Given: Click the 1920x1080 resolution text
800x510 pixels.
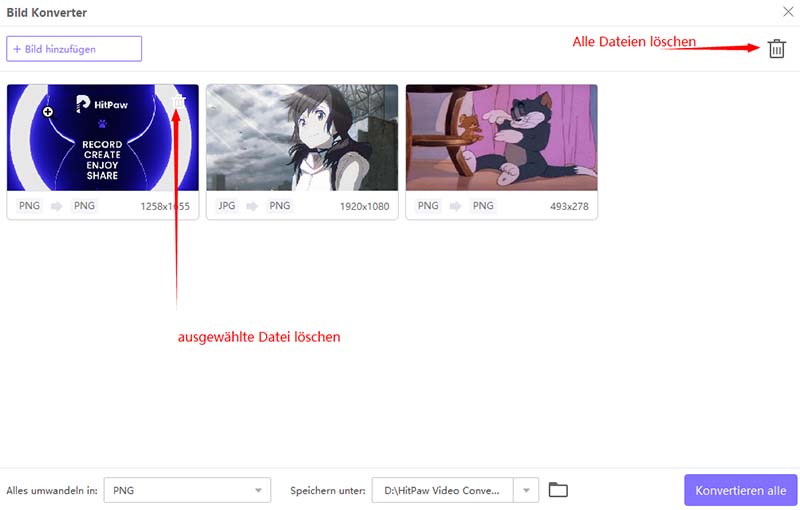Looking at the screenshot, I should [364, 206].
